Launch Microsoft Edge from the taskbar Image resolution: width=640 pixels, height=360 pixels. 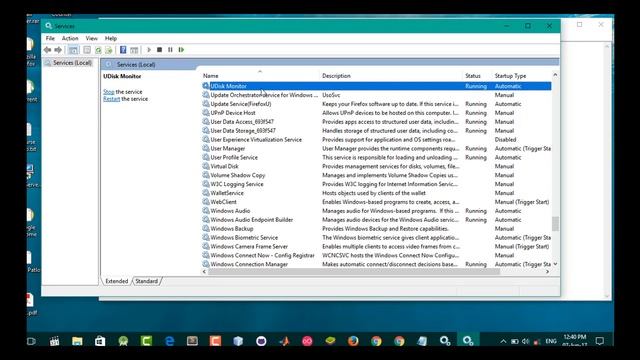169,341
